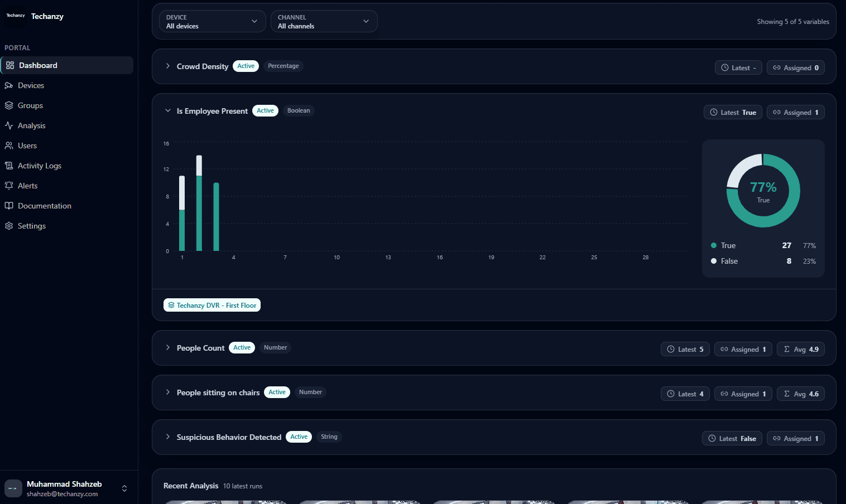Click clock icon in Suspicious Behavior Latest badge
Screen dimensions: 846x504
[712, 438]
